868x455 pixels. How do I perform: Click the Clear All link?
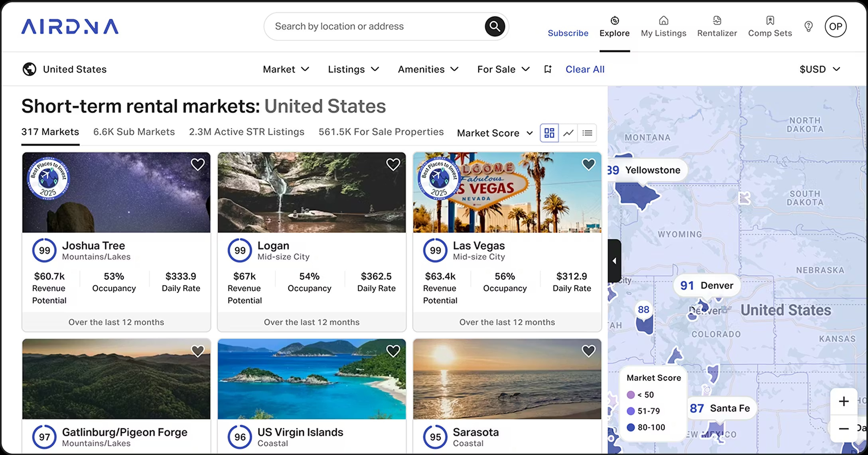(585, 69)
